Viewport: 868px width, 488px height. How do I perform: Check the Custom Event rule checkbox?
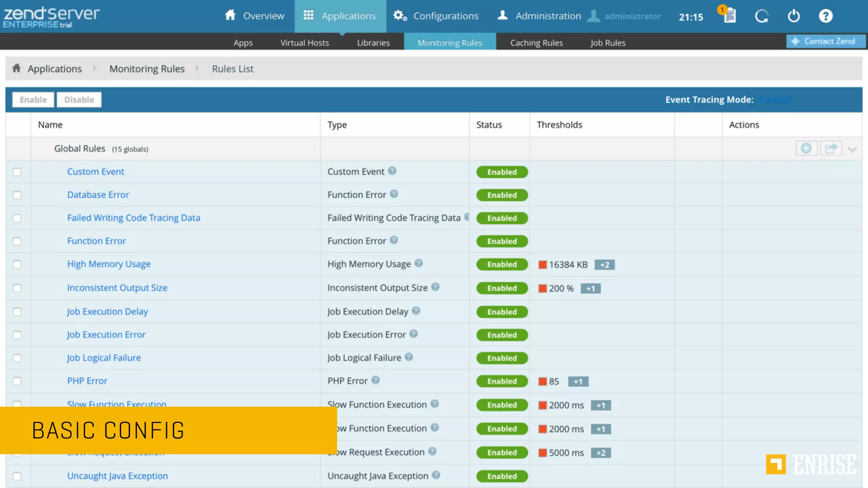click(17, 172)
